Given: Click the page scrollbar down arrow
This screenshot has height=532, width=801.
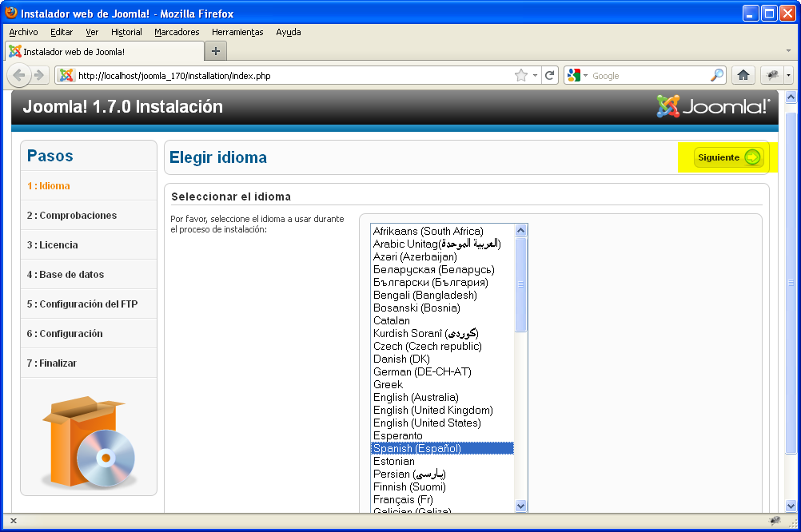Looking at the screenshot, I should point(791,506).
